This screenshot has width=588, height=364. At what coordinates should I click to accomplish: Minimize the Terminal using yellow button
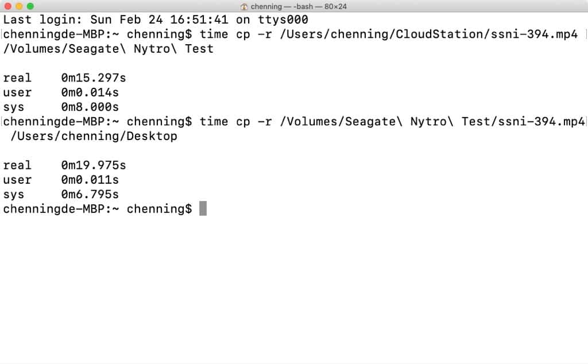(x=19, y=6)
